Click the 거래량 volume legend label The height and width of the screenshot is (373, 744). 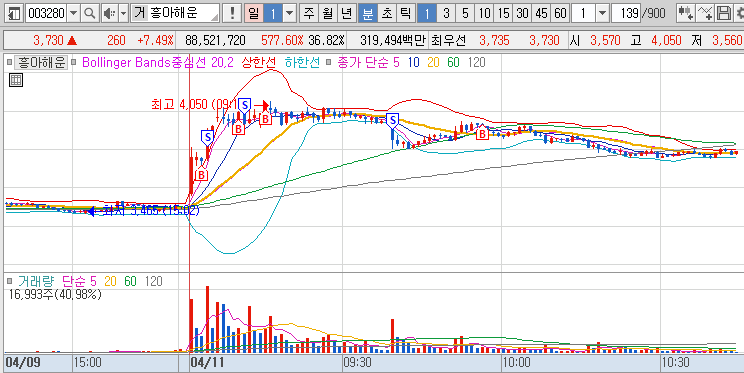pyautogui.click(x=36, y=281)
